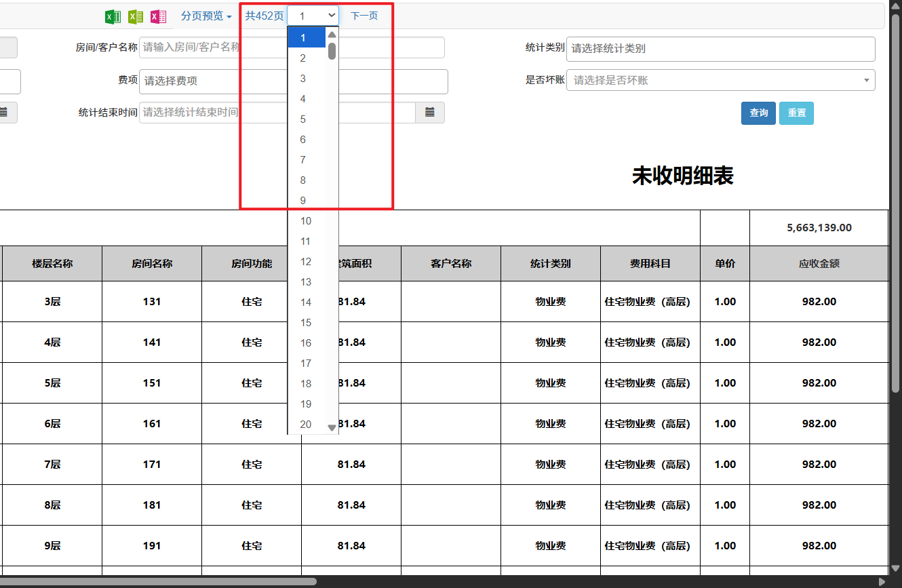Screen dimensions: 902x588
Task: Click room cell 181
Action: (152, 505)
